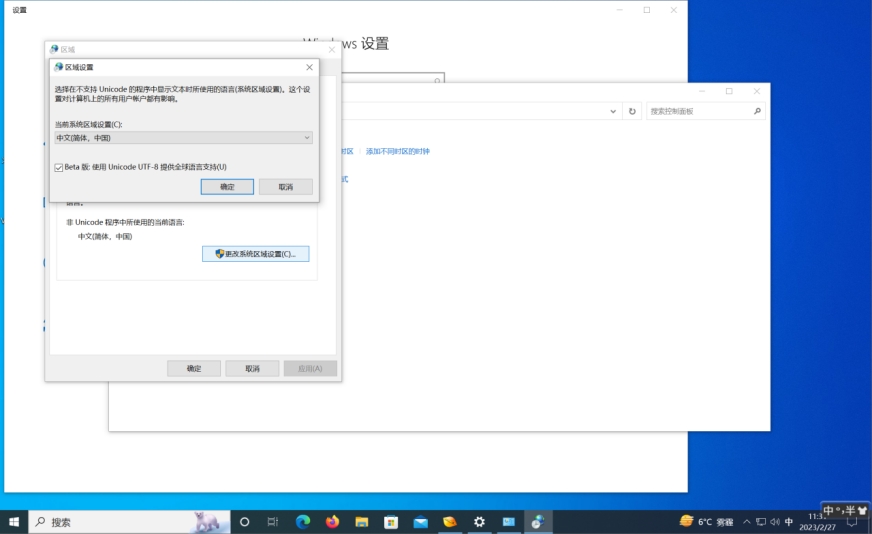Refresh the Control Panel window
Screen dimensions: 872x534
pyautogui.click(x=632, y=111)
